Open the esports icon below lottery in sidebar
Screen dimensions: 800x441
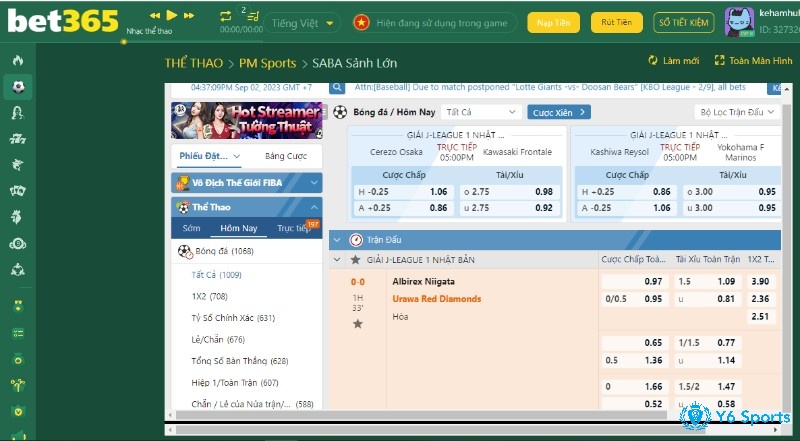(x=18, y=270)
